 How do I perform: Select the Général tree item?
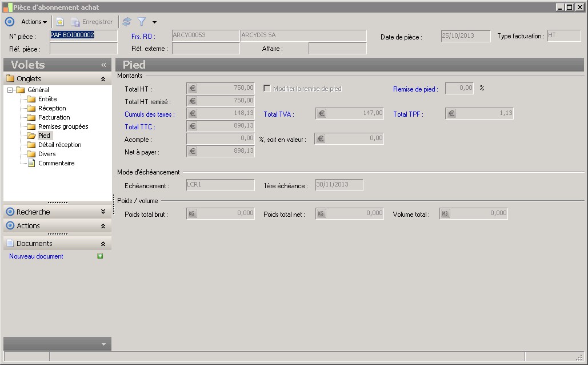[x=38, y=90]
